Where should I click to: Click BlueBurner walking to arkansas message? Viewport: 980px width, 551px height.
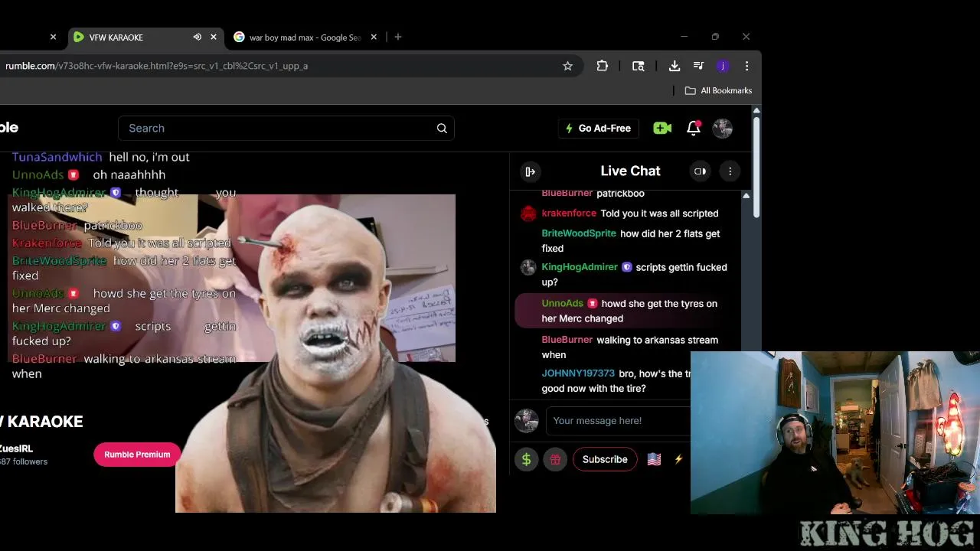coord(629,347)
